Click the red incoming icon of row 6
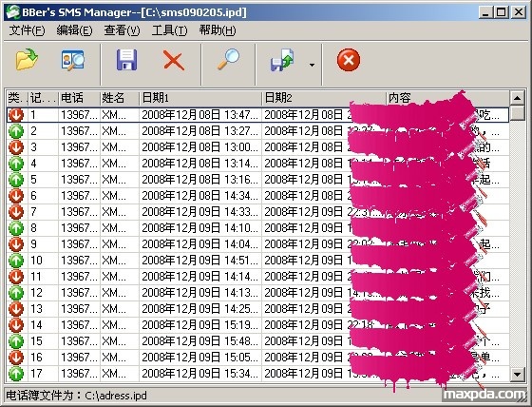This screenshot has width=532, height=407. tap(15, 196)
